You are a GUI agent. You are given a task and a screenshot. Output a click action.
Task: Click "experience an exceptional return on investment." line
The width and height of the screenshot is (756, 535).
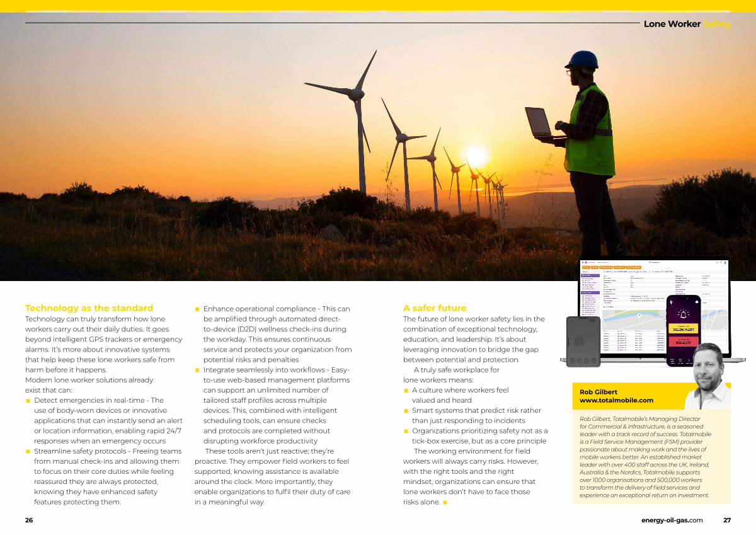(644, 495)
